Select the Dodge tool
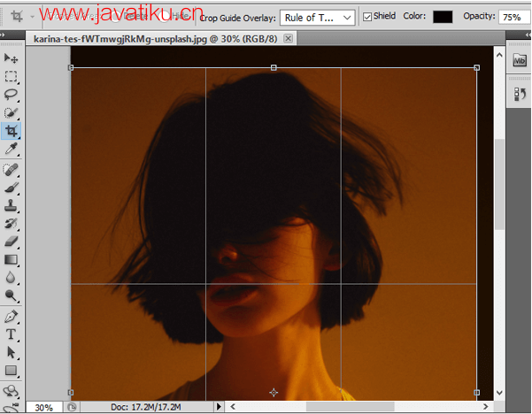The width and height of the screenshot is (532, 414). (x=11, y=295)
